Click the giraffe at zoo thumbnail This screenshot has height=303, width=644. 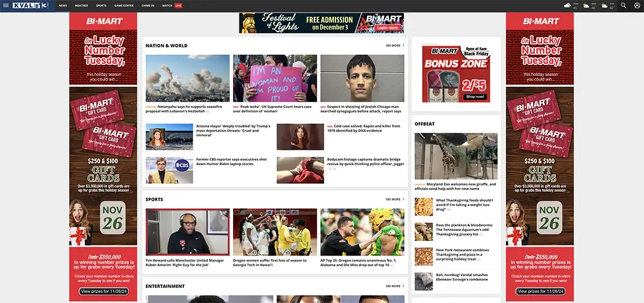456,156
